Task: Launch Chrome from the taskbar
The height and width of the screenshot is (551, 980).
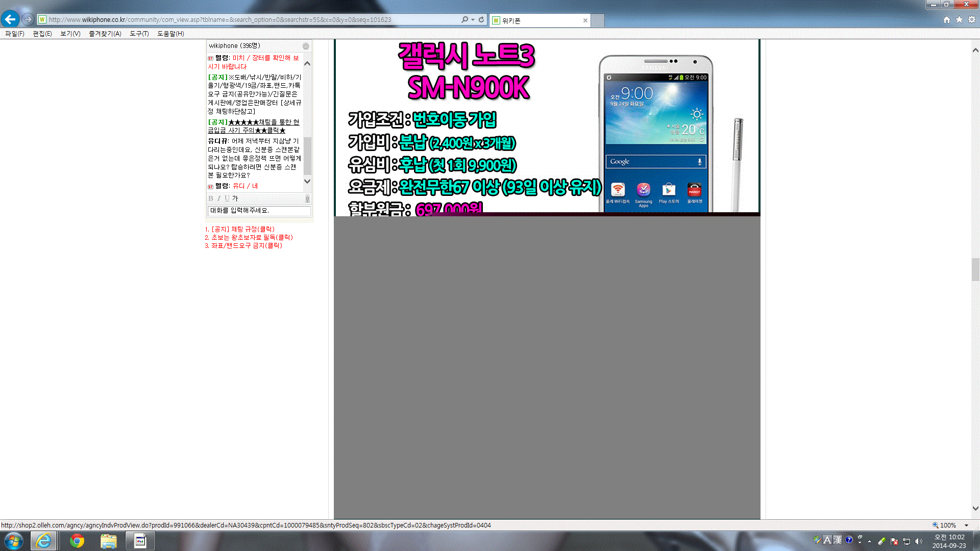Action: [x=77, y=541]
